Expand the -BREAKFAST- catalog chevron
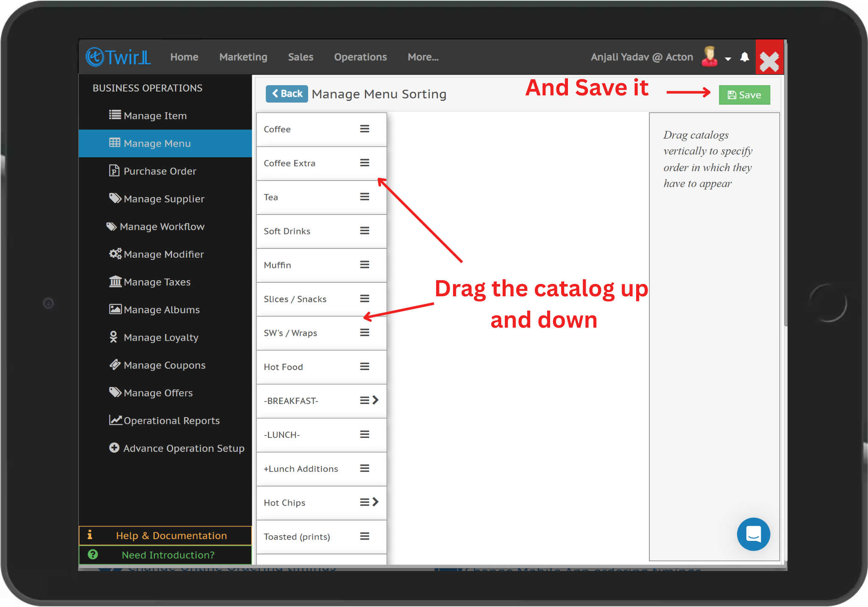The width and height of the screenshot is (868, 607). (375, 400)
